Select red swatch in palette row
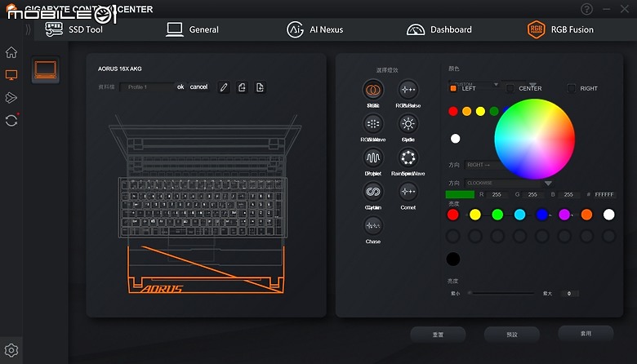The width and height of the screenshot is (637, 364). [453, 215]
